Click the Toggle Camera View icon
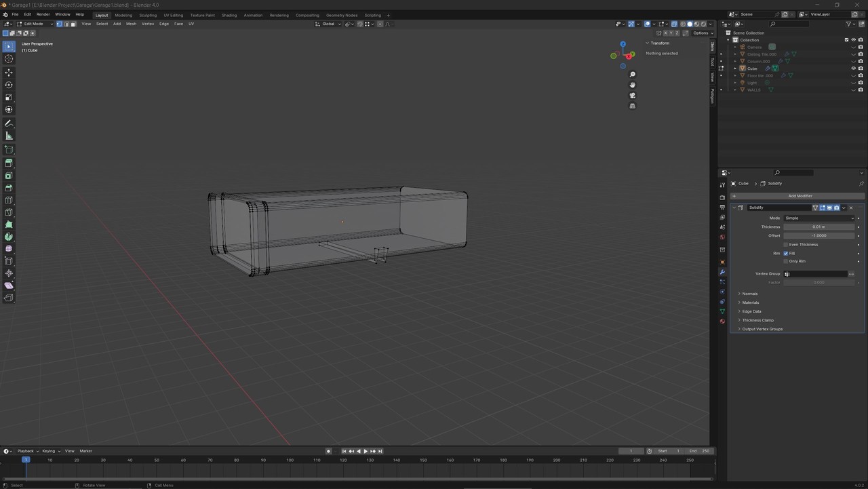This screenshot has width=868, height=489. pyautogui.click(x=632, y=96)
